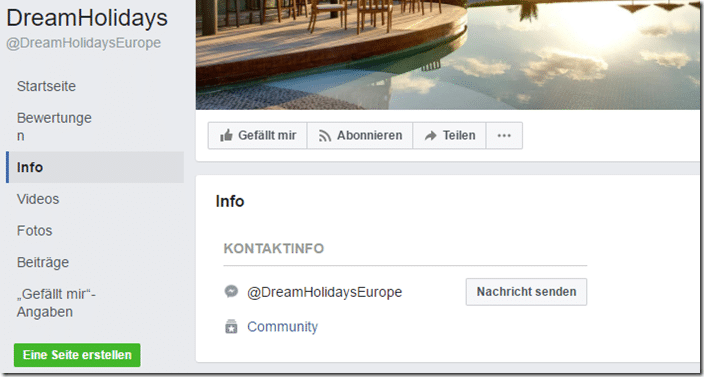Click the thumbs-up icon on Gefällt mir
Viewport: 704px width, 377px height.
pos(226,135)
